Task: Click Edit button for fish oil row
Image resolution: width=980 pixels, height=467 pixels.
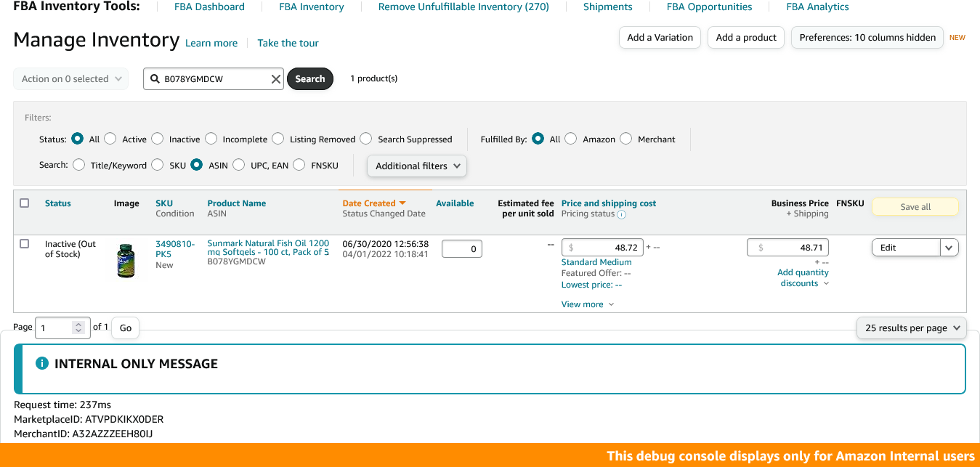Action: click(x=906, y=248)
